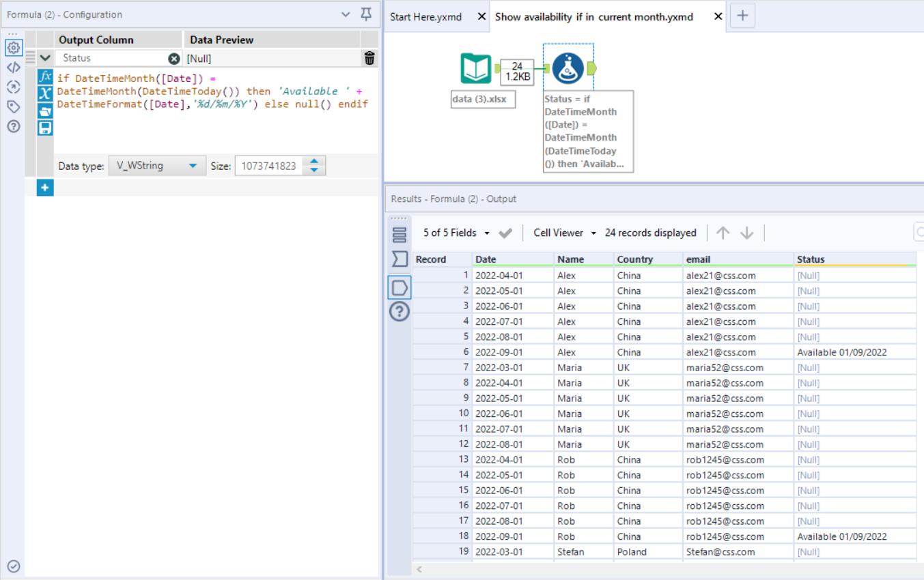
Task: Open the Annotation tag icon
Action: pos(13,106)
